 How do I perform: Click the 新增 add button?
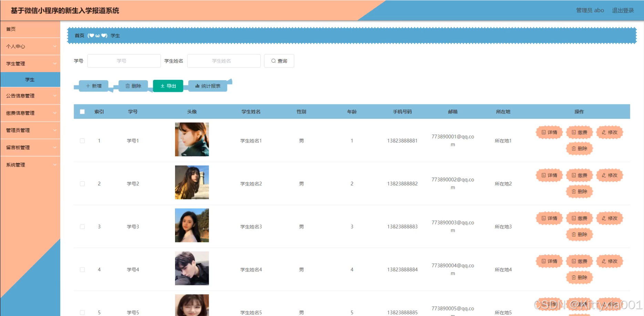point(94,86)
